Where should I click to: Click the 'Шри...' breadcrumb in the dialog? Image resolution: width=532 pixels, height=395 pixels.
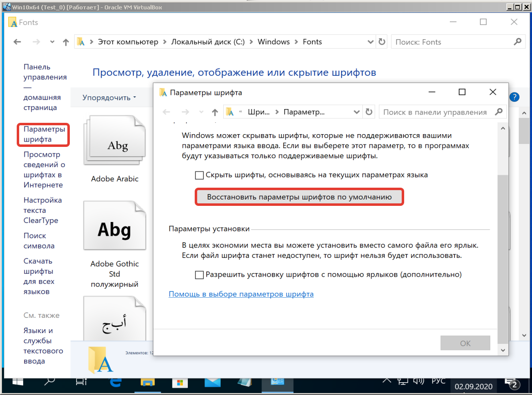click(x=259, y=112)
